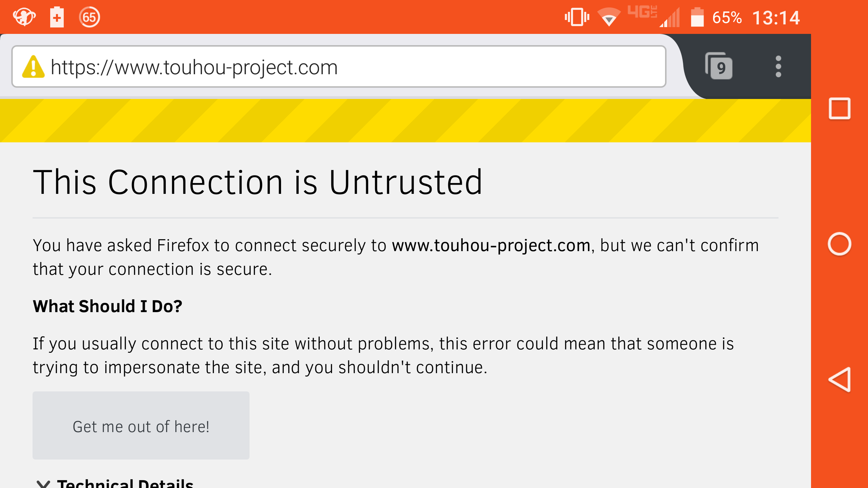Tap the battery level icon at 65%
The image size is (868, 488).
click(x=697, y=17)
